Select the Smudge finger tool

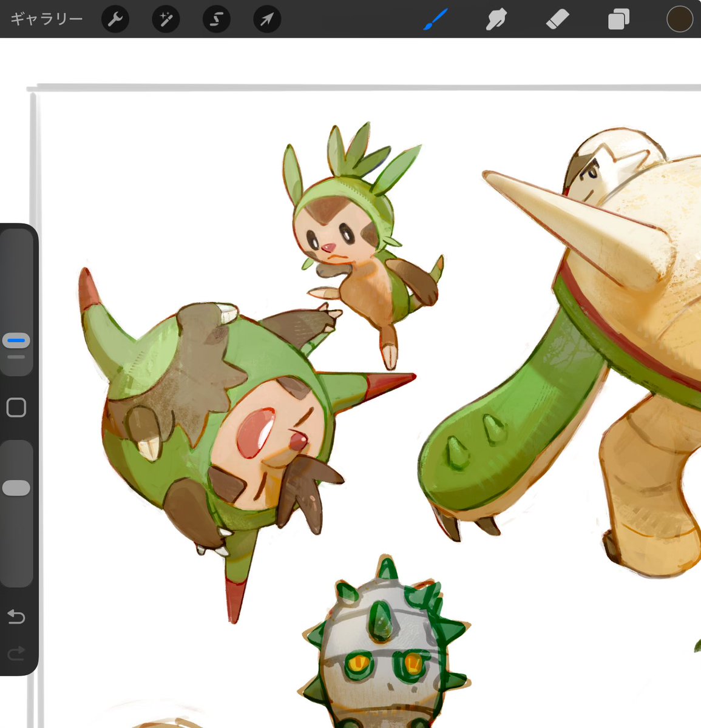pyautogui.click(x=496, y=19)
